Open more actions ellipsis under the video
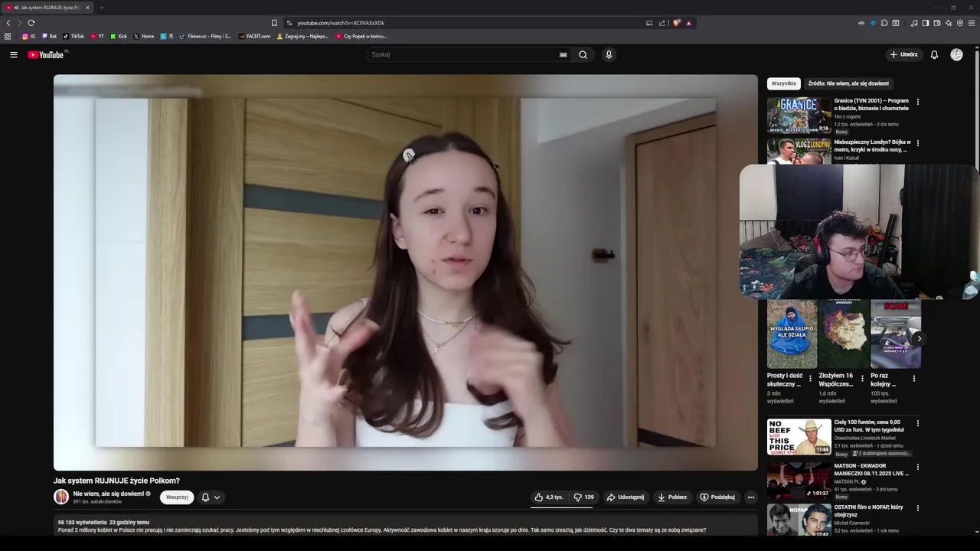The image size is (980, 551). pyautogui.click(x=750, y=497)
